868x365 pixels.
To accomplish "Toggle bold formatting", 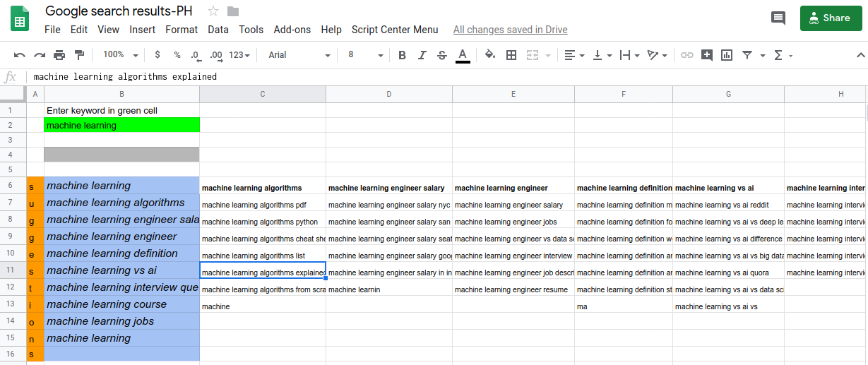I will pyautogui.click(x=402, y=55).
